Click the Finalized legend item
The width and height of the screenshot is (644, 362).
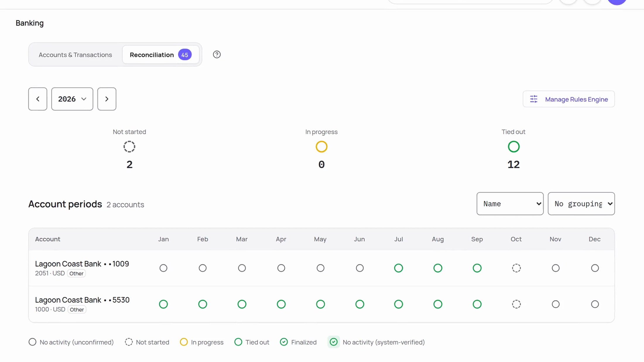coord(298,342)
